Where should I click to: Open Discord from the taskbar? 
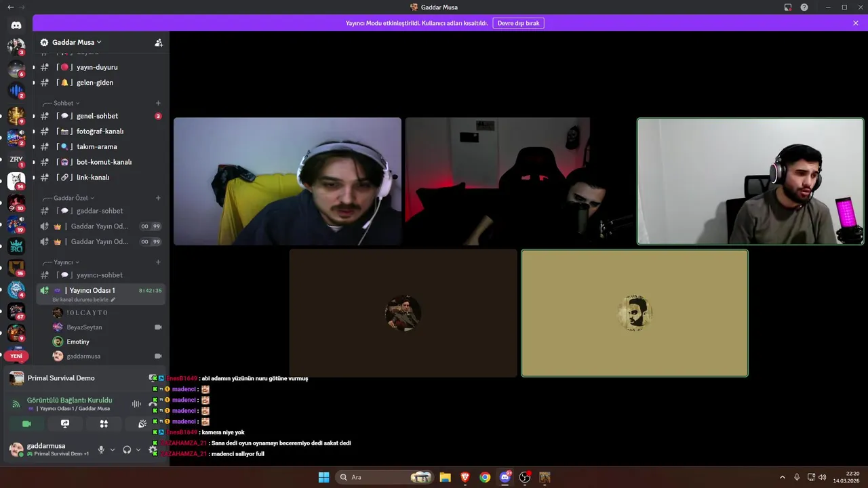pyautogui.click(x=505, y=477)
